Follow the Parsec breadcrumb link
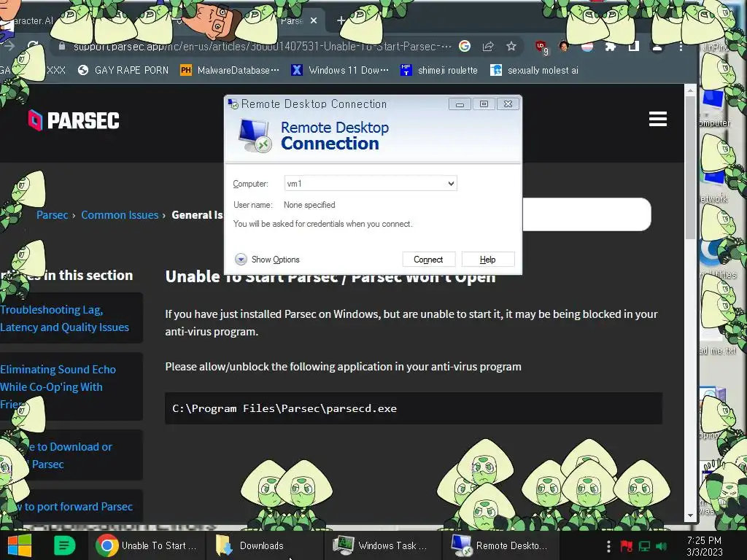This screenshot has height=560, width=747. coord(52,215)
